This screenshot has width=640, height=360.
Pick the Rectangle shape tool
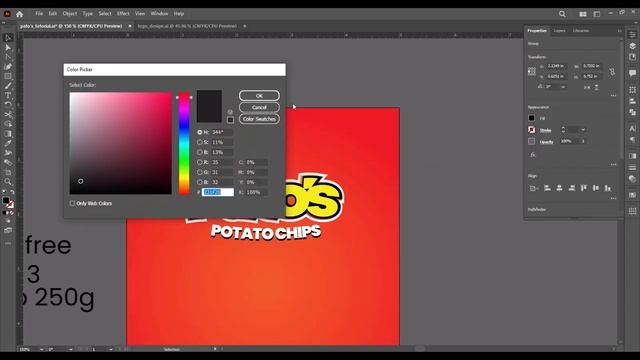8,76
